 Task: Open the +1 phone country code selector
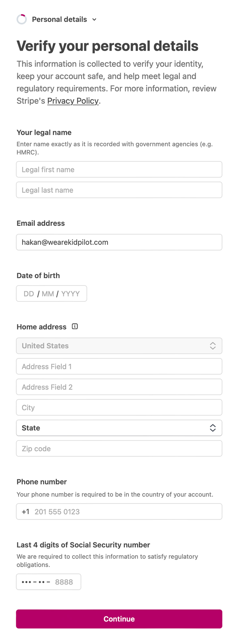pyautogui.click(x=25, y=512)
